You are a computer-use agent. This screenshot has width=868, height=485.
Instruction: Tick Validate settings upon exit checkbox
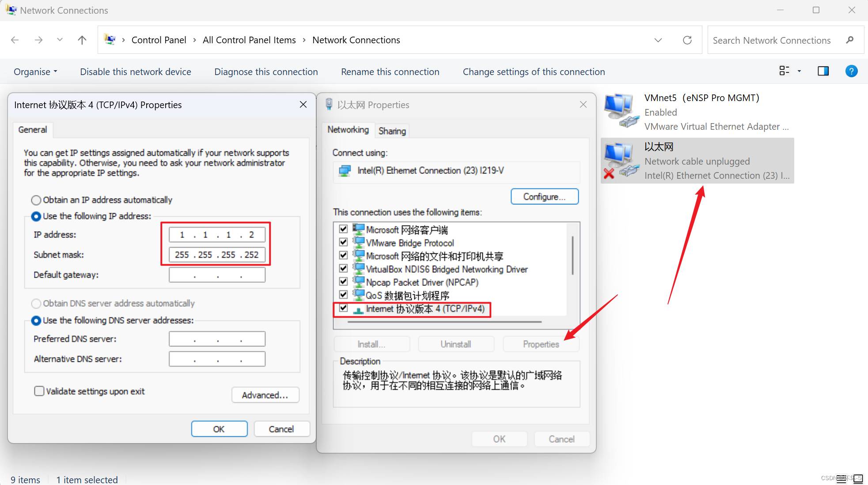[x=39, y=391]
